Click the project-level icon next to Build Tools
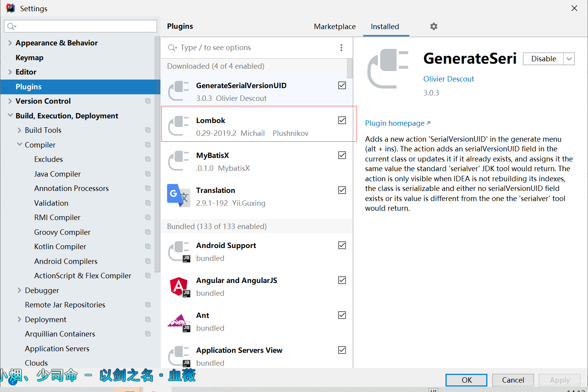The height and width of the screenshot is (392, 588). (148, 130)
